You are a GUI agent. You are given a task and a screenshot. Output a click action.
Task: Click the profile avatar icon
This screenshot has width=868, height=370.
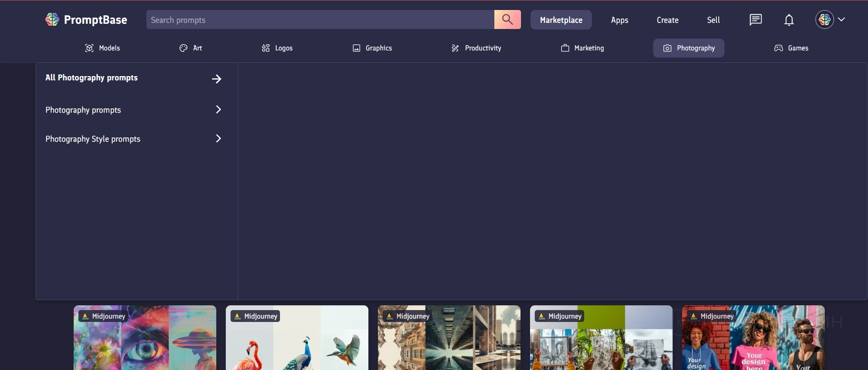coord(825,19)
